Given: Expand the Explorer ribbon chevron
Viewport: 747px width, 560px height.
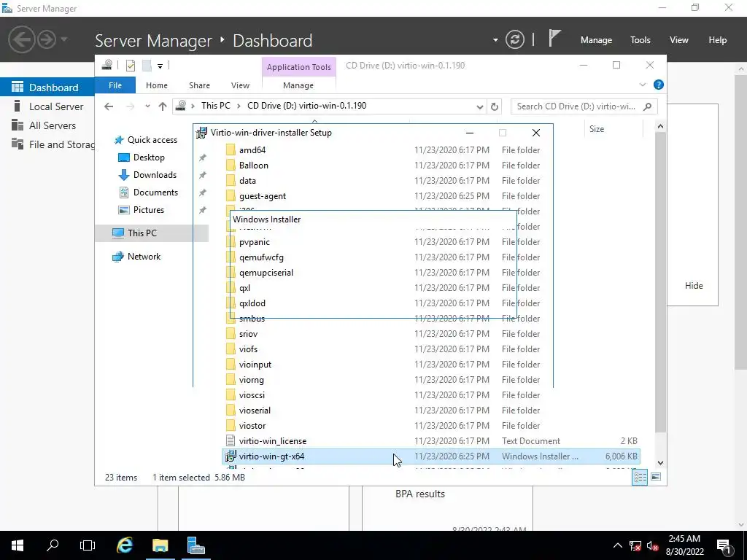Looking at the screenshot, I should 643,85.
